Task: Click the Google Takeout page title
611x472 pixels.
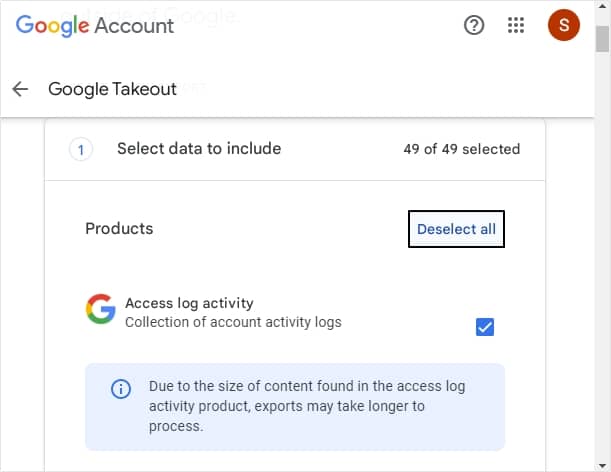Action: [x=112, y=89]
